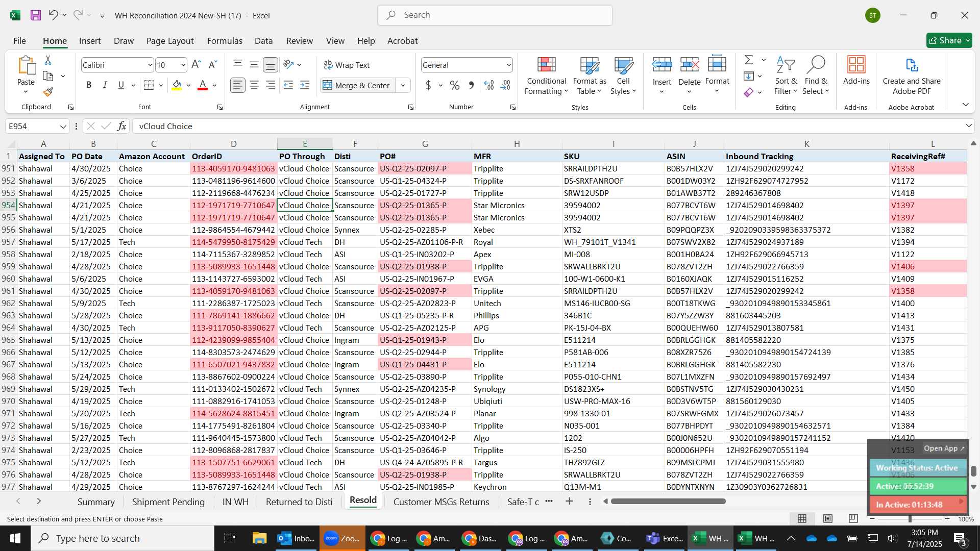Expand Format as Table menu
This screenshot has width=980, height=551.
tap(590, 76)
